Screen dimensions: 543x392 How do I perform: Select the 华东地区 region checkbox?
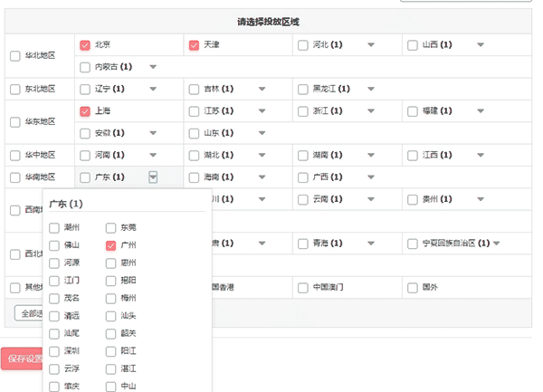click(x=14, y=122)
